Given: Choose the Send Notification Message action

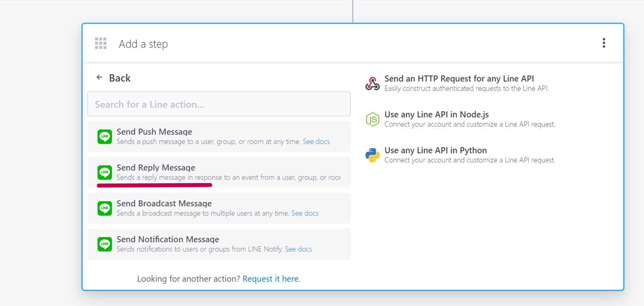Looking at the screenshot, I should pyautogui.click(x=219, y=244).
